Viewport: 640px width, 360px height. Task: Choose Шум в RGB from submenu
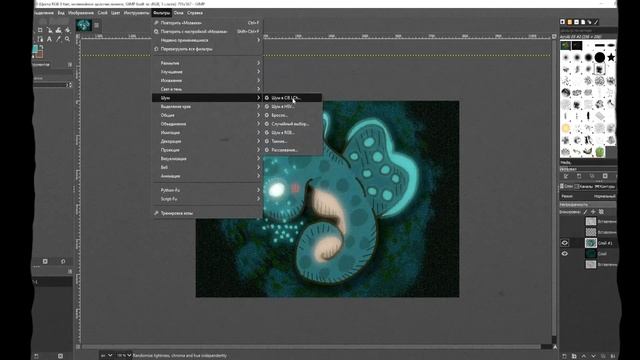292,133
